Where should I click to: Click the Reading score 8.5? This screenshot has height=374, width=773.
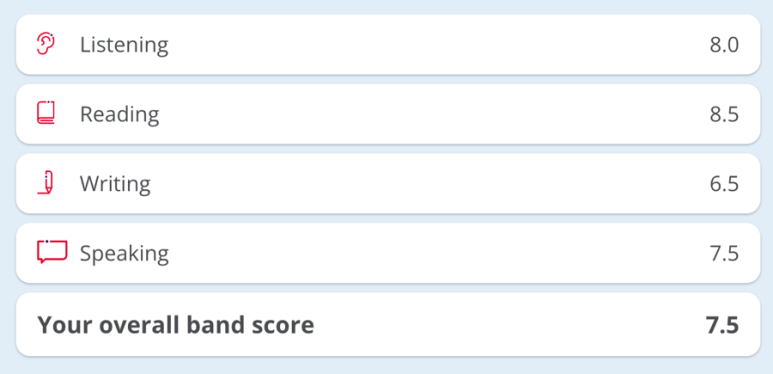[724, 115]
